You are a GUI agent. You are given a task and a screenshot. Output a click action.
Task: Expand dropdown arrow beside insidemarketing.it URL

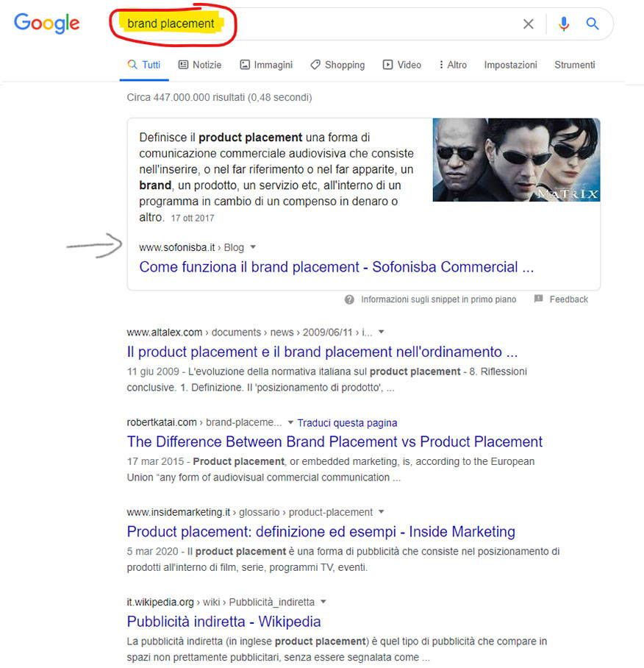click(x=382, y=511)
